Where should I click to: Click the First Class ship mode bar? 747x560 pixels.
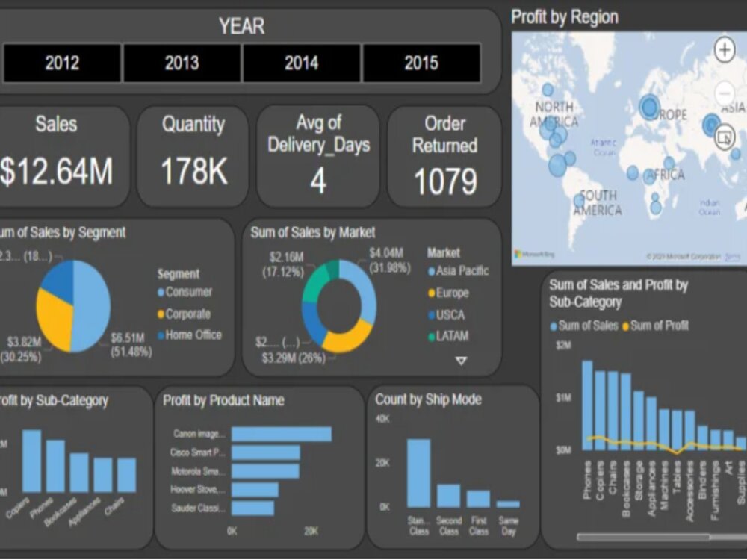[x=478, y=499]
